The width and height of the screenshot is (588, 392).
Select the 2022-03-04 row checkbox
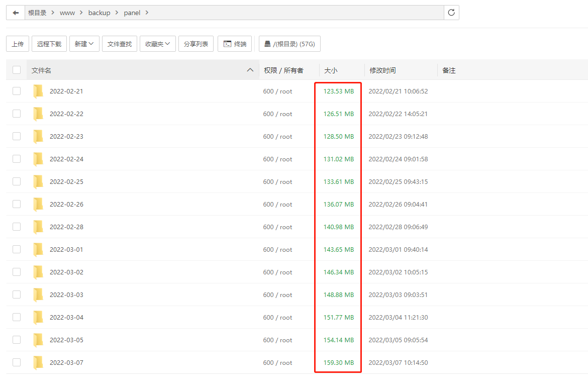[17, 317]
